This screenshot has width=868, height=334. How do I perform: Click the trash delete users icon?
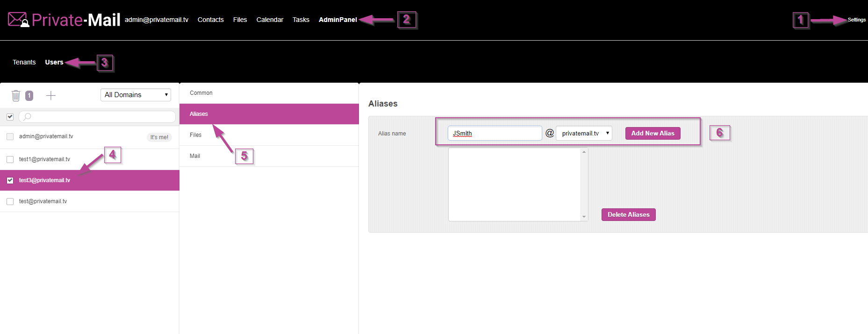(x=16, y=96)
